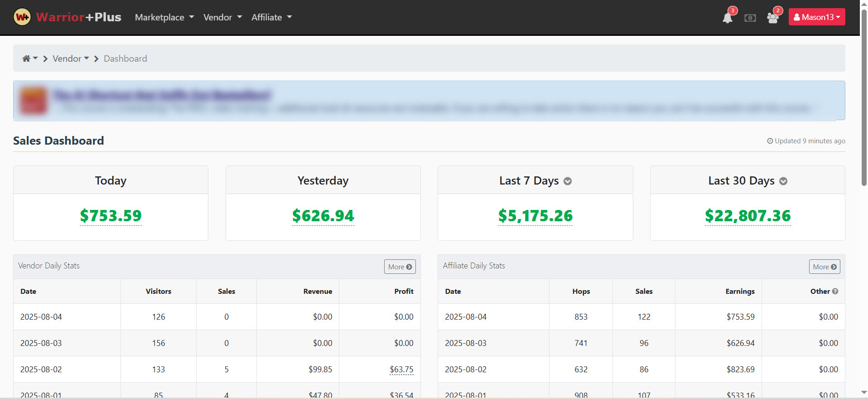Screen dimensions: 868x399
Task: Click the Yesterday card heading
Action: pyautogui.click(x=323, y=180)
